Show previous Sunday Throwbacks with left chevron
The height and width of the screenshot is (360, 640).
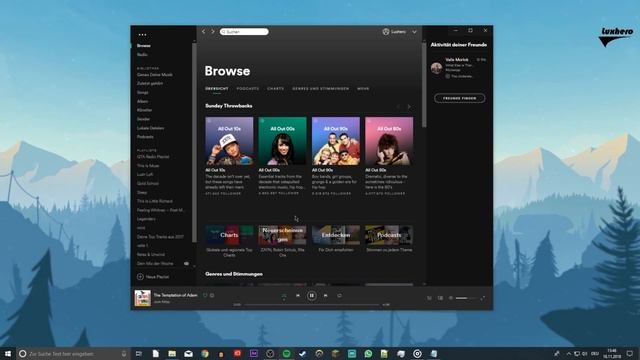click(x=398, y=107)
